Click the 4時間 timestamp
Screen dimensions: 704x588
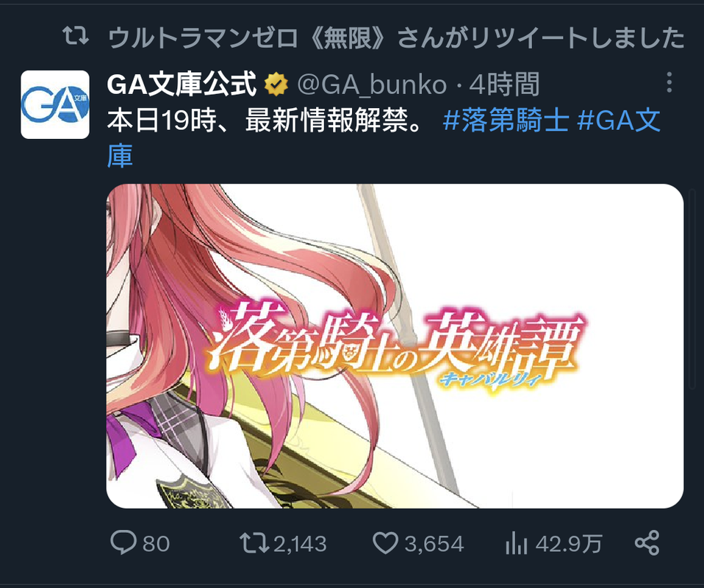pos(504,85)
